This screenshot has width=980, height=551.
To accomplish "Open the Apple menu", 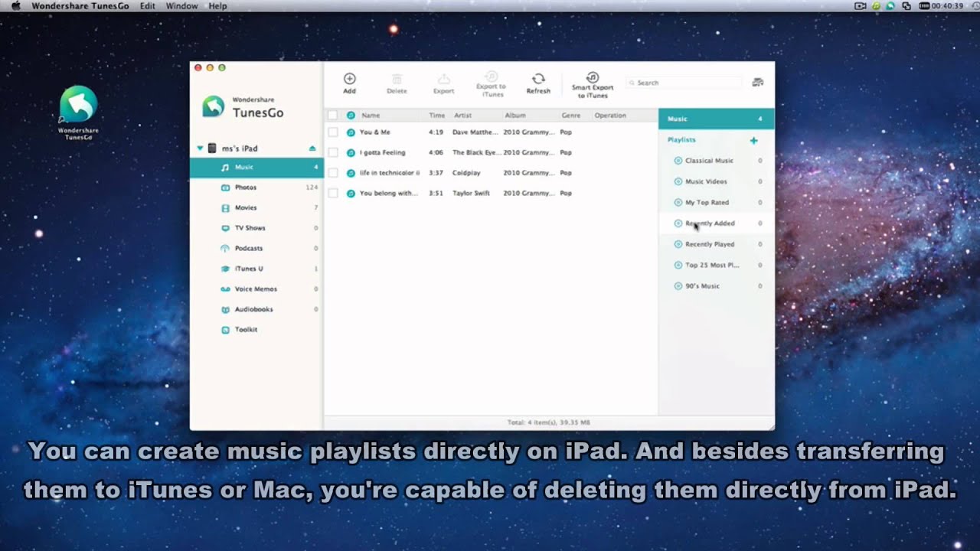I will pyautogui.click(x=15, y=6).
